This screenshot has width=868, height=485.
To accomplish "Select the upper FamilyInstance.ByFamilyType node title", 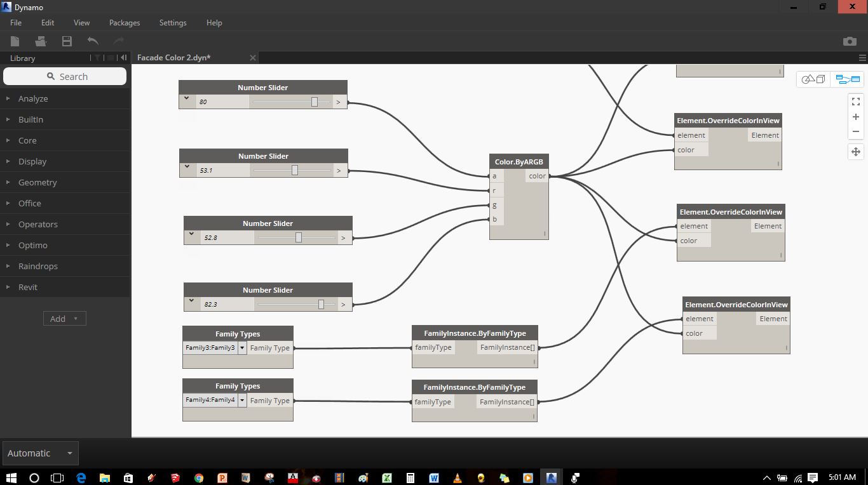I will [x=475, y=333].
